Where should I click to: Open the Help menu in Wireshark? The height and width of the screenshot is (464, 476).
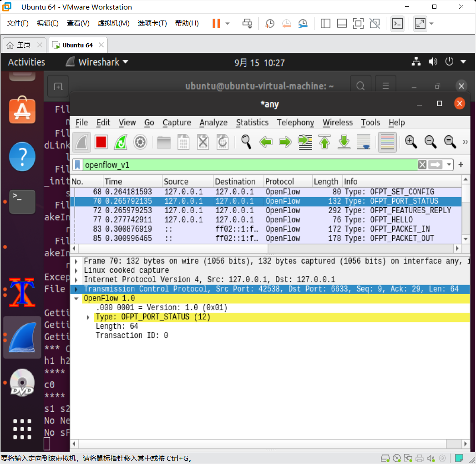(396, 122)
